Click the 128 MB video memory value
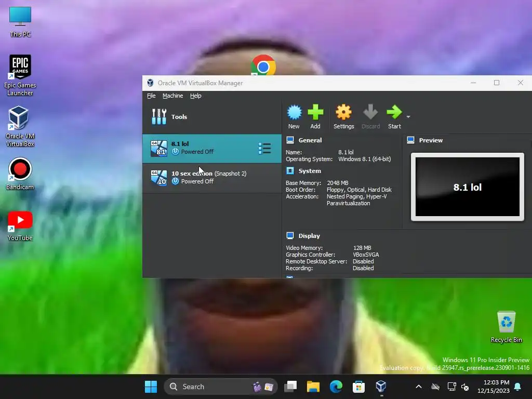This screenshot has height=399, width=532. (362, 248)
